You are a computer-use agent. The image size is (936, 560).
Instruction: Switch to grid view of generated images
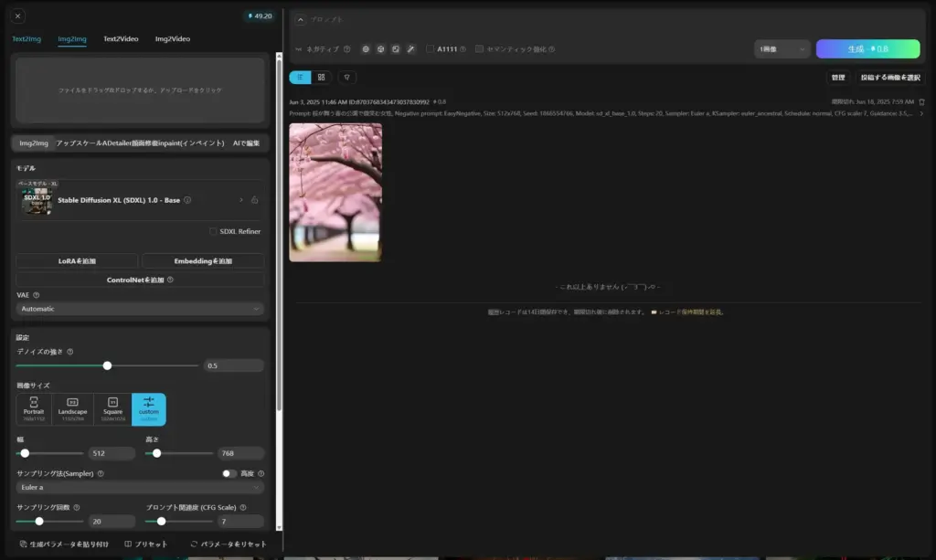(x=322, y=78)
